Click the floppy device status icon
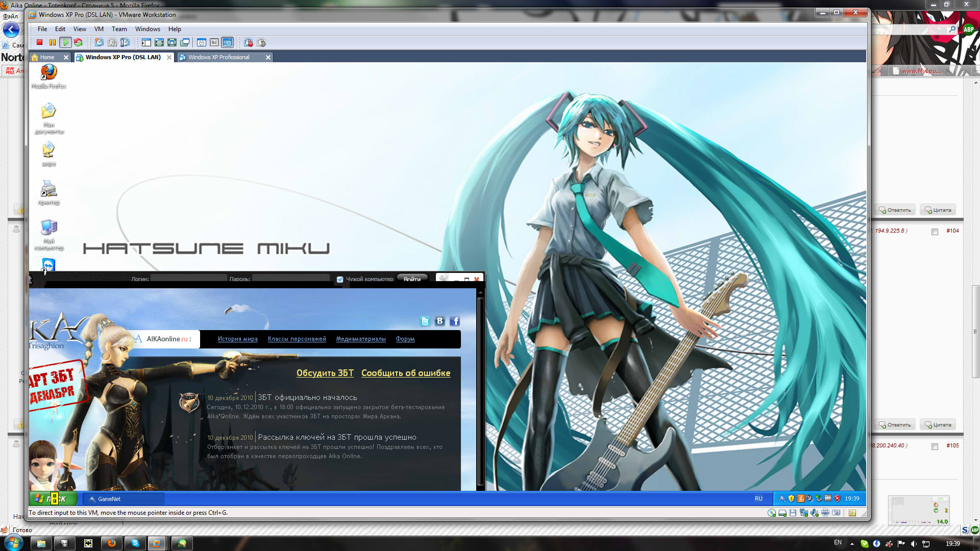This screenshot has width=980, height=551. pyautogui.click(x=793, y=513)
